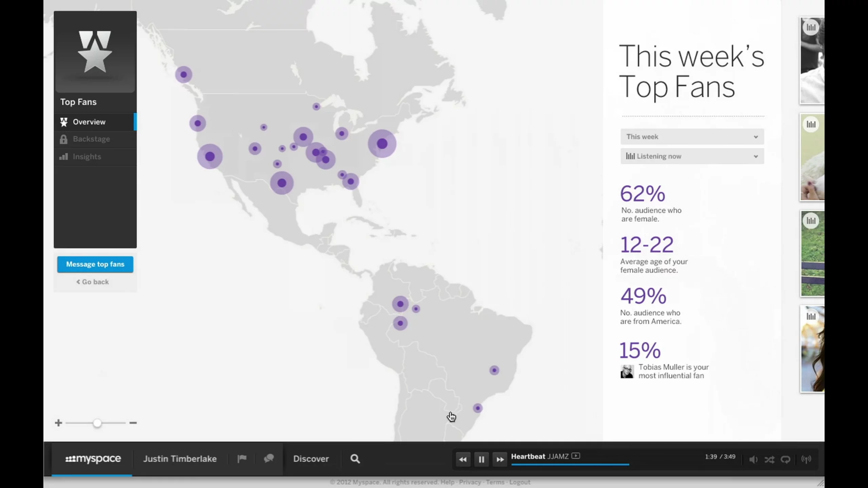The image size is (868, 488).
Task: Switch to the Discover section
Action: click(311, 459)
